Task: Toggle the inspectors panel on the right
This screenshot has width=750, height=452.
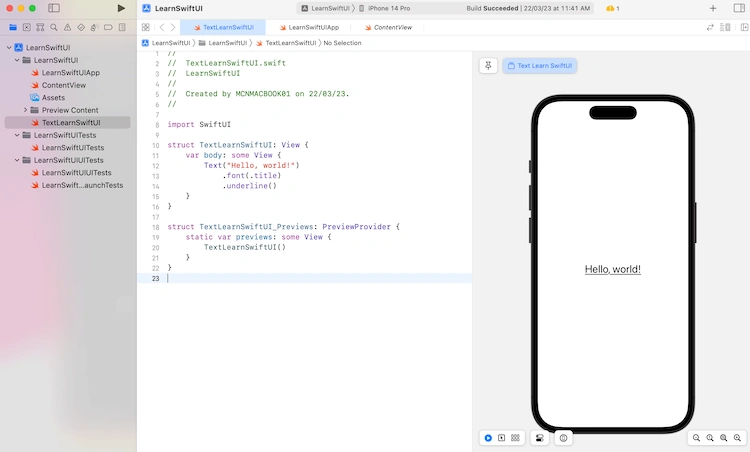Action: click(x=739, y=8)
